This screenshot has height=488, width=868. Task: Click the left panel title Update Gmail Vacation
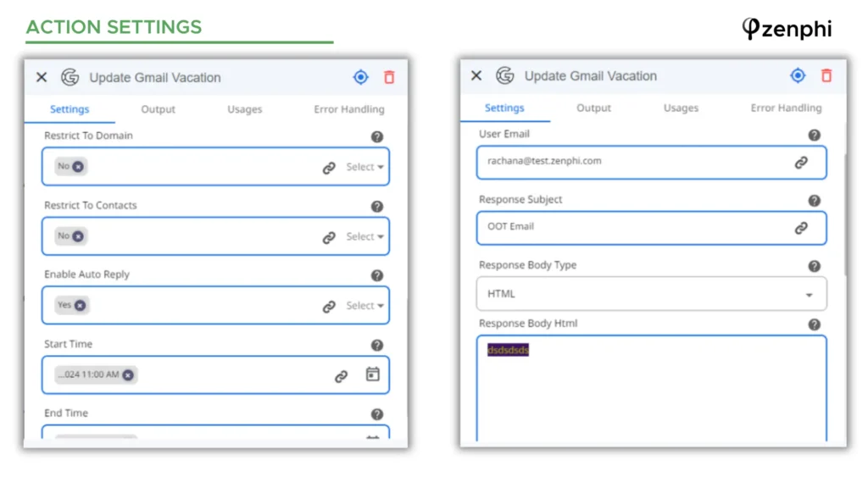coord(155,77)
